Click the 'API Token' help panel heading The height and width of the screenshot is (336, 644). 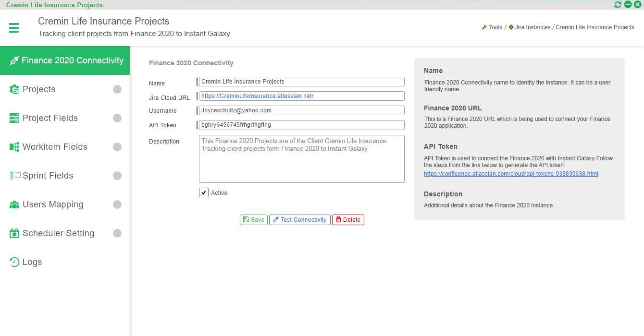441,146
